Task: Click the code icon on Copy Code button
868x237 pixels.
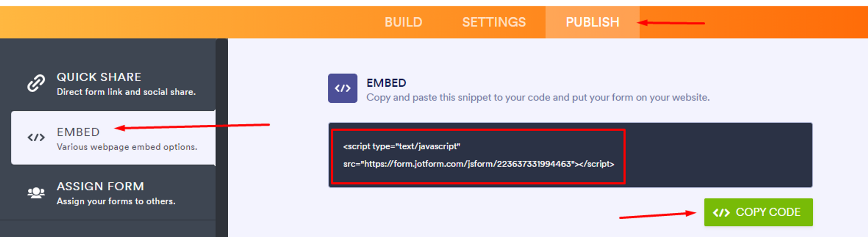Action: coord(721,213)
